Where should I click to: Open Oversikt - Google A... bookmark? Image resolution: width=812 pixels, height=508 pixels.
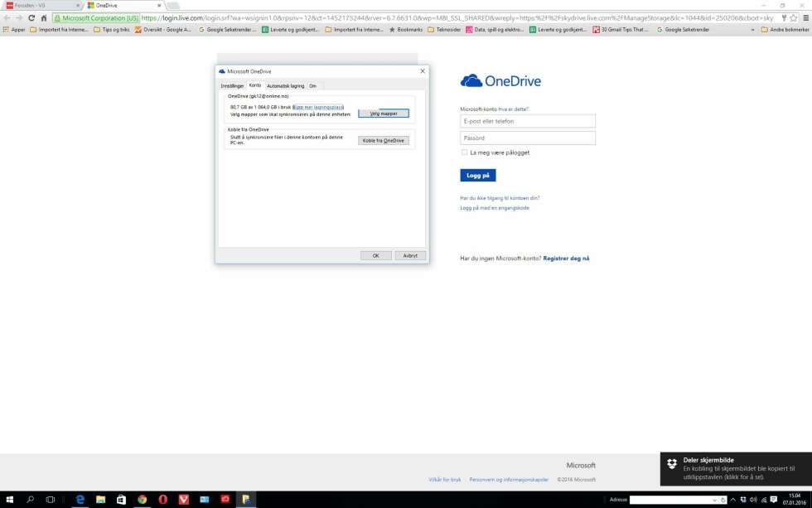(162, 30)
